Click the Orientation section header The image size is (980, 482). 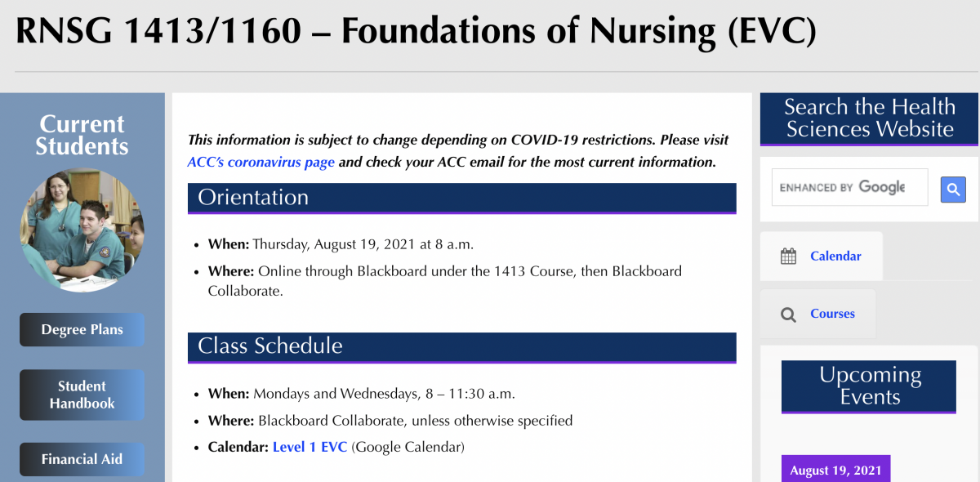(461, 198)
